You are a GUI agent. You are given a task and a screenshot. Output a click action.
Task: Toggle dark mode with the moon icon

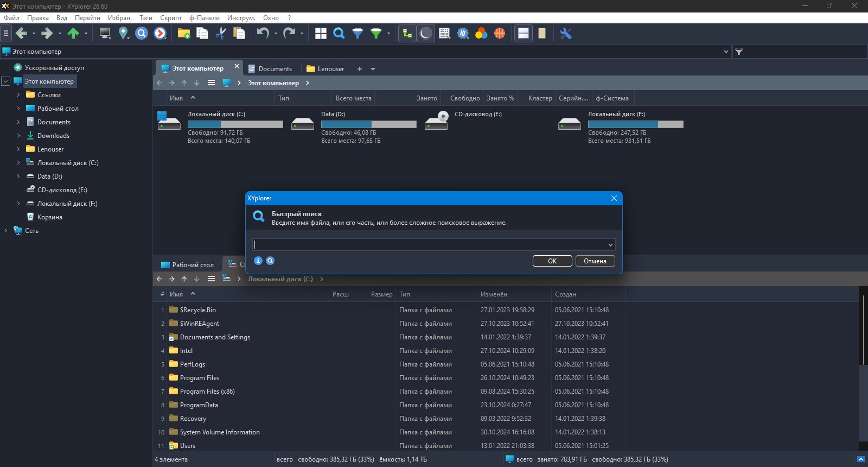click(426, 34)
